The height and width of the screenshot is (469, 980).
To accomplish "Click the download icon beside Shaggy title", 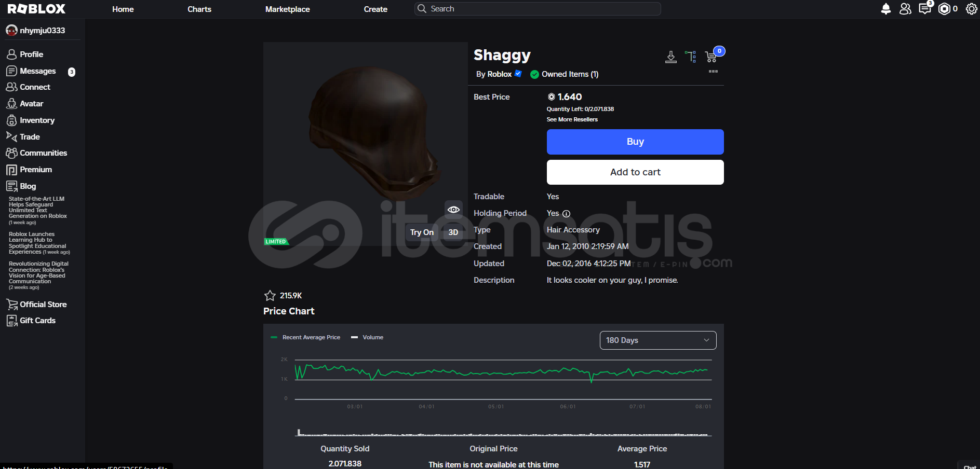I will (671, 57).
